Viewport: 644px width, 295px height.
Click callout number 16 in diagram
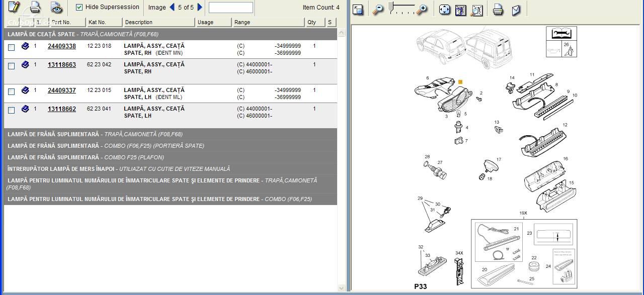coord(566,159)
